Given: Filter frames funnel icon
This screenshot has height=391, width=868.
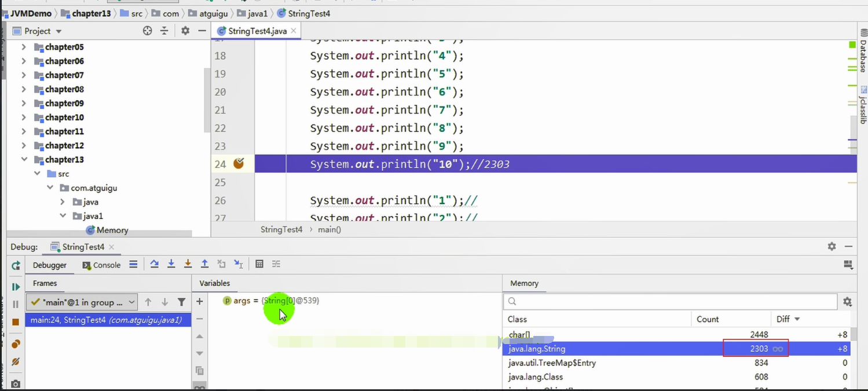Looking at the screenshot, I should (x=181, y=302).
